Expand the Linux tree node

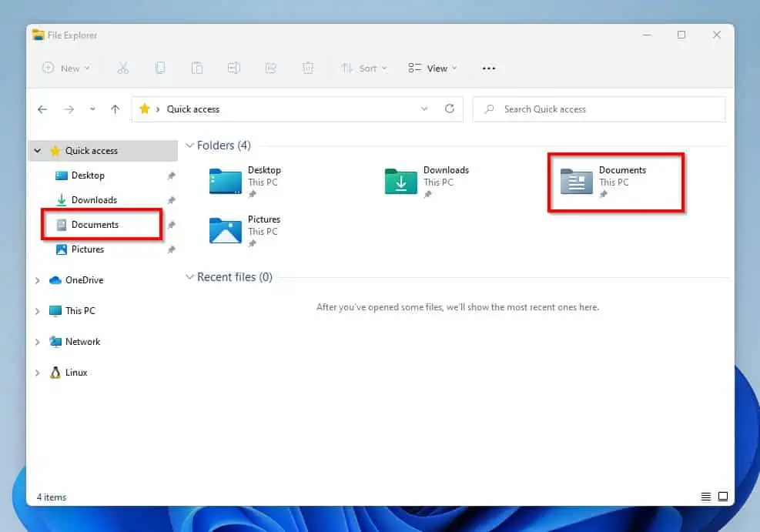coord(37,373)
